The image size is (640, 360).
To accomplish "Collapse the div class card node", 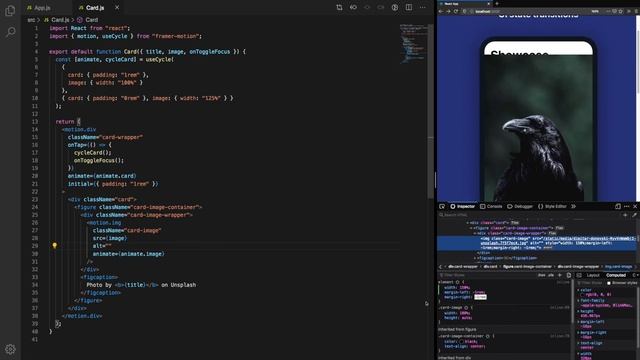I will point(467,223).
